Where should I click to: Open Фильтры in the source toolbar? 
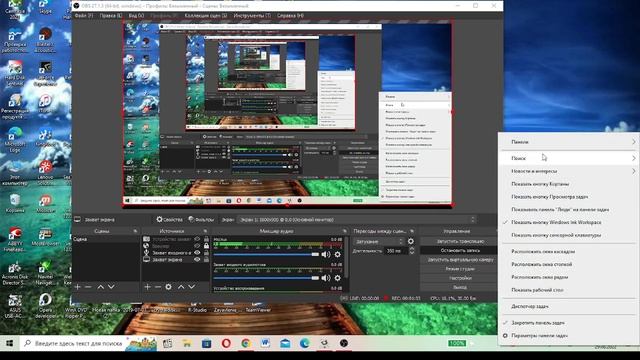(x=201, y=219)
